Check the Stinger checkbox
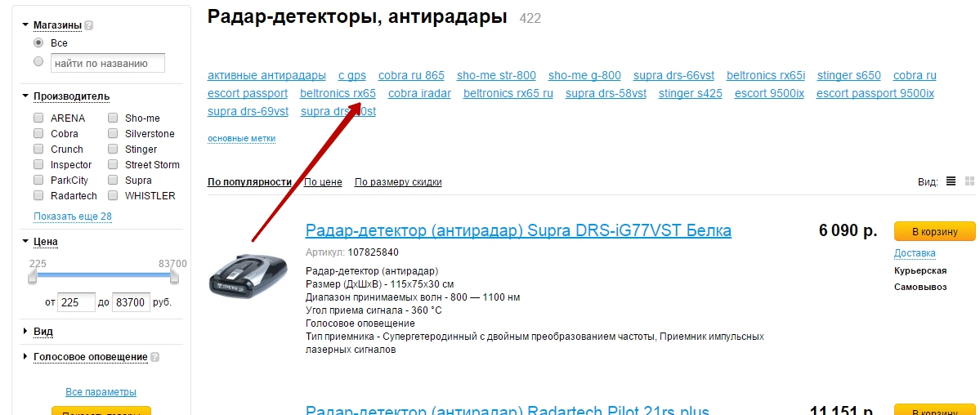 (113, 149)
